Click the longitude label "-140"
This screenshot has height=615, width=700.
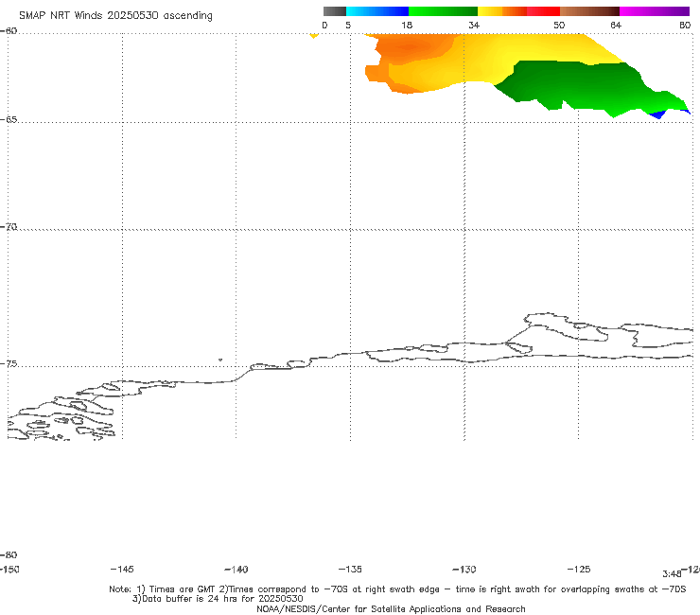236,570
